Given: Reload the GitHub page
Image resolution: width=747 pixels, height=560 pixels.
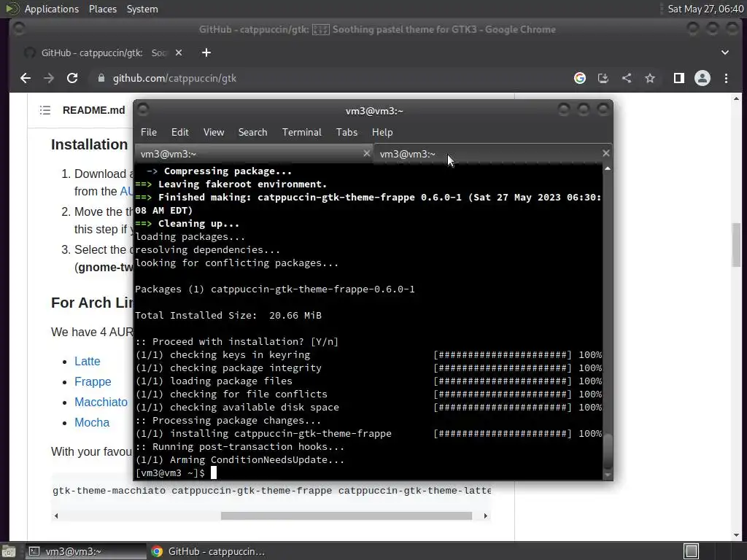Looking at the screenshot, I should (72, 78).
